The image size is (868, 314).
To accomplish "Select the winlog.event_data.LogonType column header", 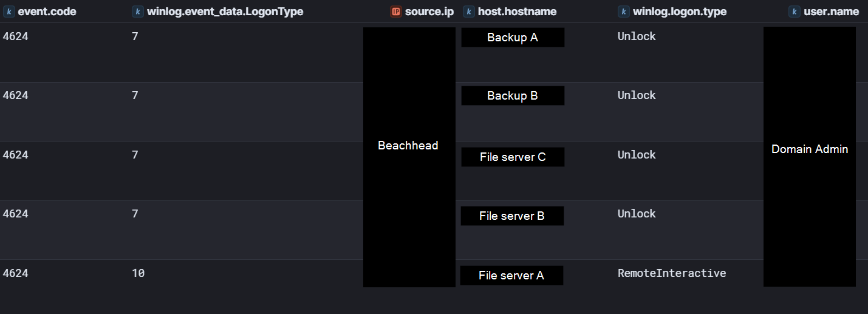I will pyautogui.click(x=225, y=12).
